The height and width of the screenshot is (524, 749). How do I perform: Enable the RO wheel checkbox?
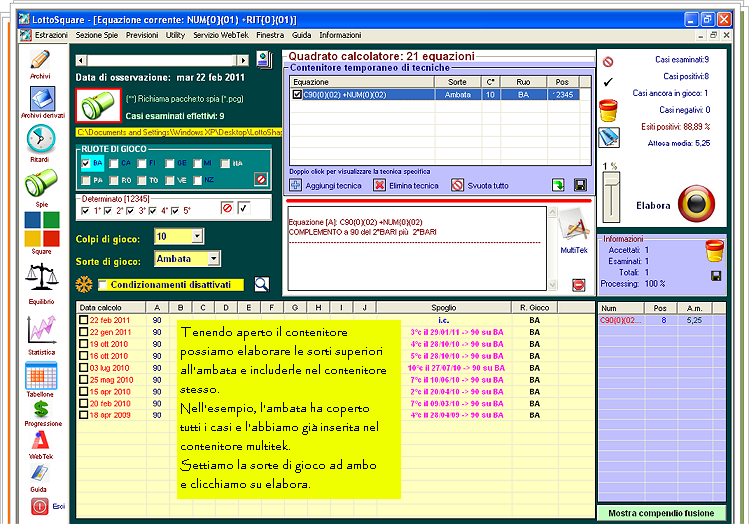114,181
